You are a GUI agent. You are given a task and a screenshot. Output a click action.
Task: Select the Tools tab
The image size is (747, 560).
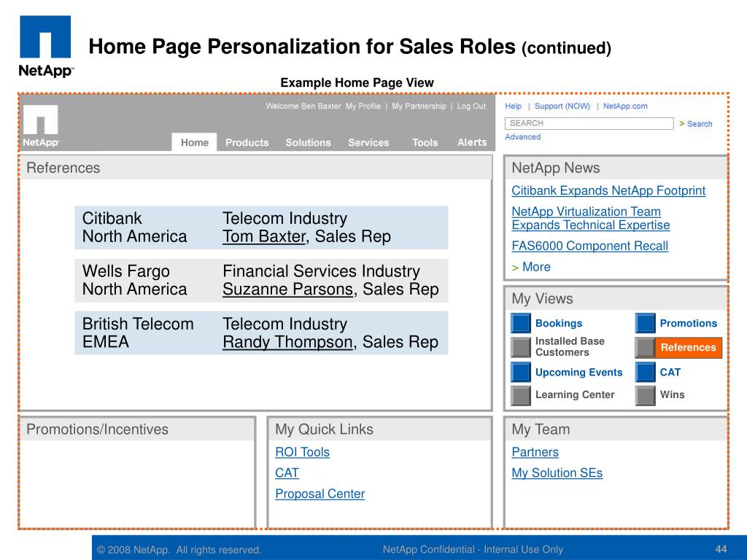[425, 142]
